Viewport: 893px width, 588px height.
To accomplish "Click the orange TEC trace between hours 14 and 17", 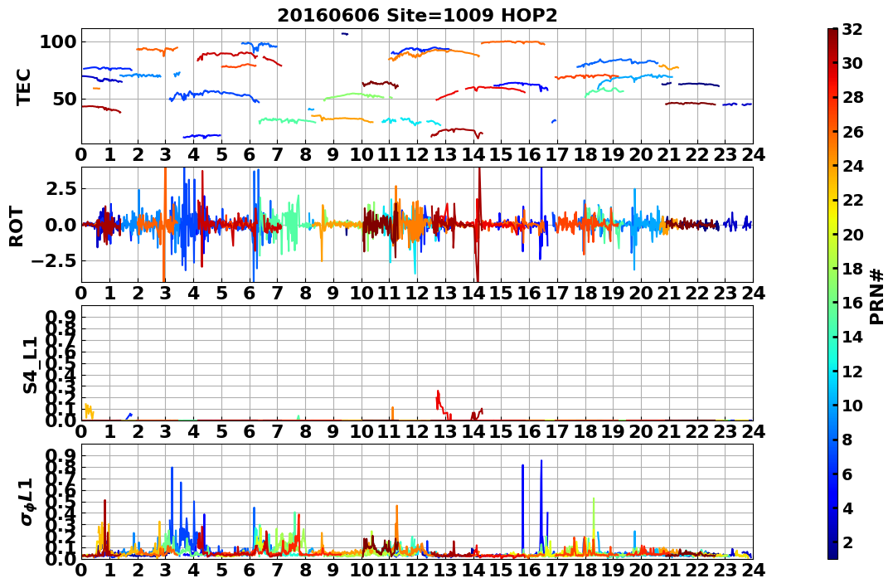I will [x=512, y=42].
